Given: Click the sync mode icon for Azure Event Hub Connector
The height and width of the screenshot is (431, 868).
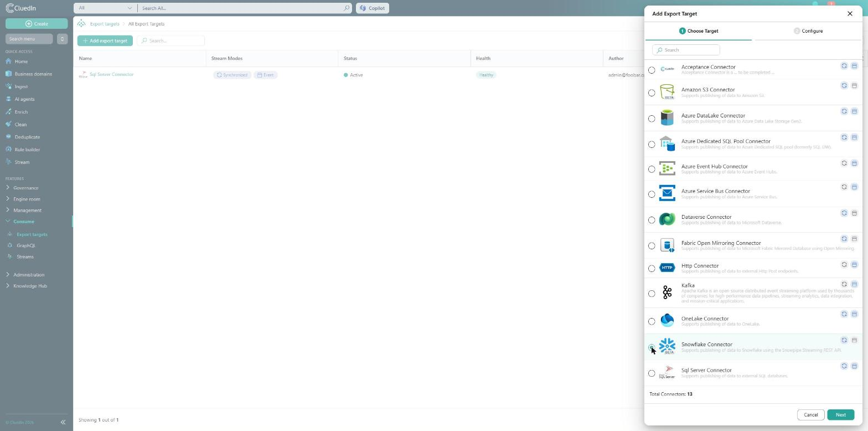Looking at the screenshot, I should (x=844, y=163).
